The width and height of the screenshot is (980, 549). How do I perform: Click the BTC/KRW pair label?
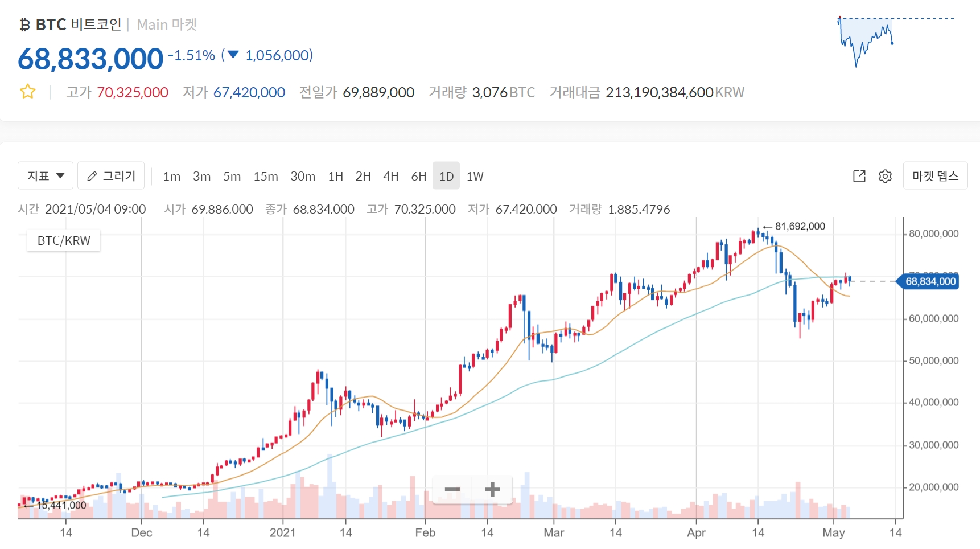coord(64,240)
